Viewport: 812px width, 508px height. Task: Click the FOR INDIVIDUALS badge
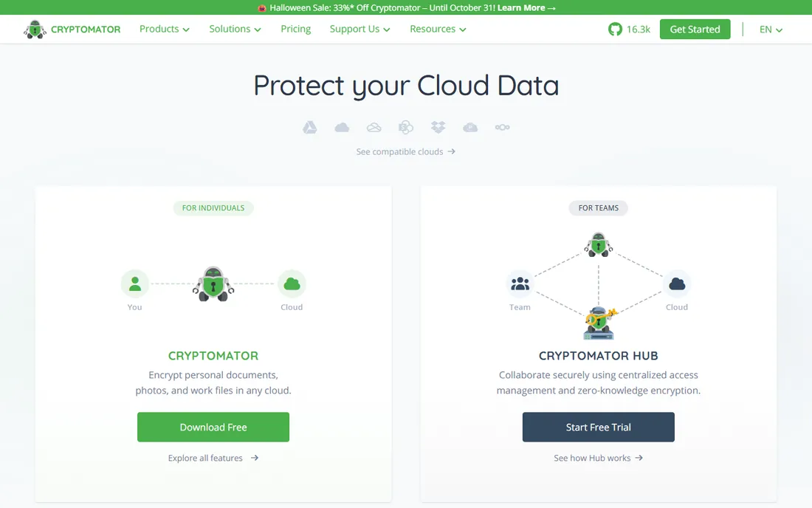(x=213, y=207)
